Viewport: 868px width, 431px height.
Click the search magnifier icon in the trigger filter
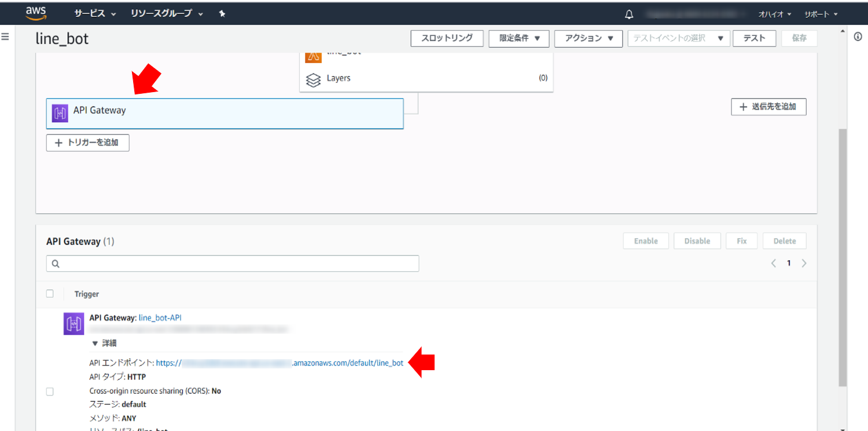56,264
